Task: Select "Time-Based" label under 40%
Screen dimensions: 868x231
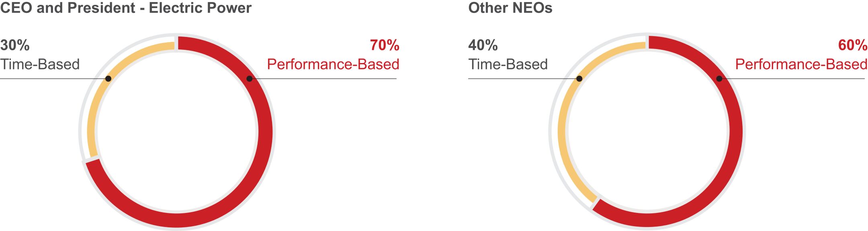Action: (508, 64)
